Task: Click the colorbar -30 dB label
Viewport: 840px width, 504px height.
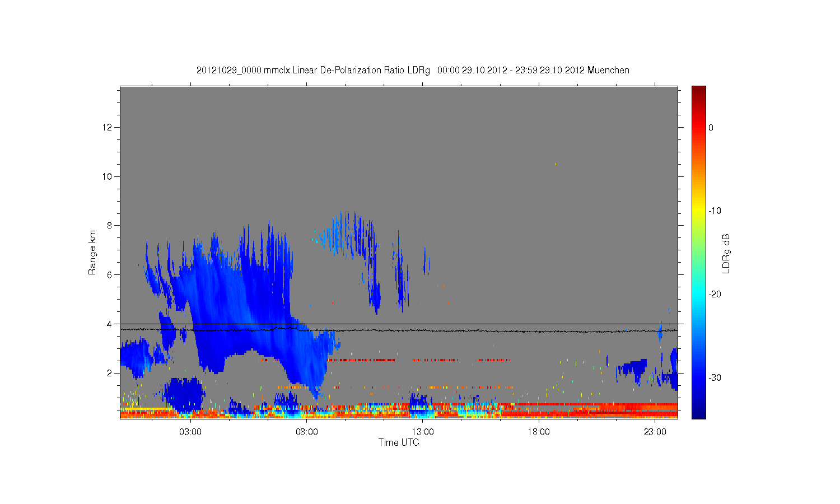Action: click(715, 378)
